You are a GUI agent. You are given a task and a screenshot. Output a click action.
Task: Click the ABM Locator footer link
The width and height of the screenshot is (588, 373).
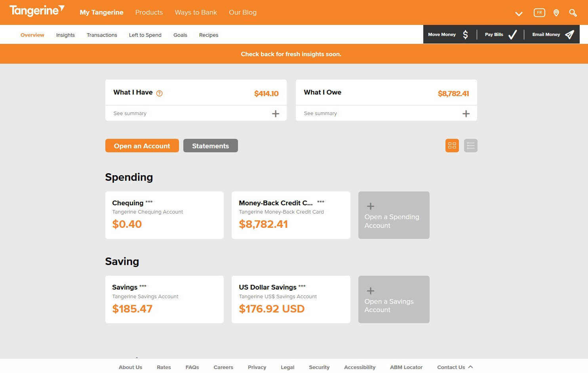click(406, 367)
